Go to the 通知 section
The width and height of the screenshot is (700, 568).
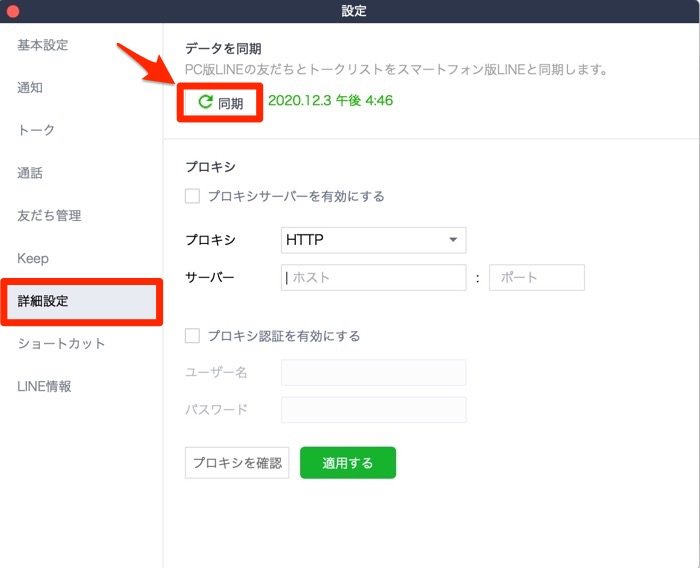tap(30, 88)
